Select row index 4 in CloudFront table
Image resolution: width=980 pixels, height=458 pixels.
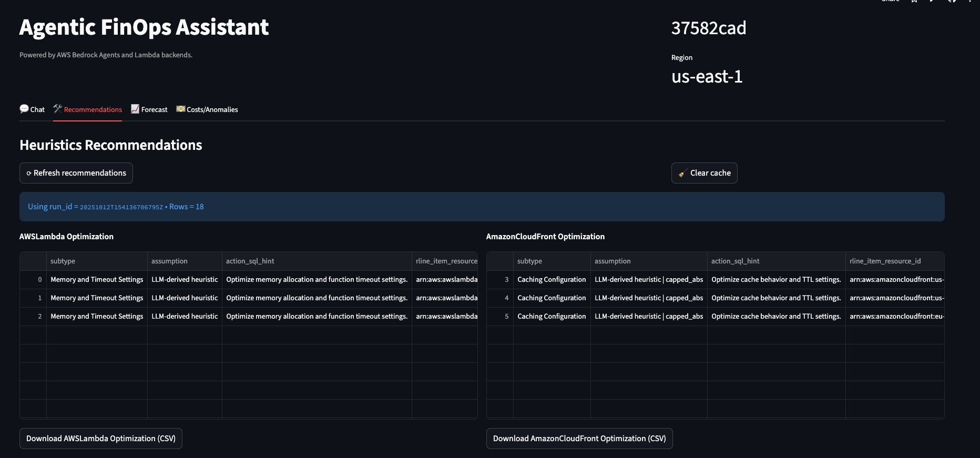(500, 298)
